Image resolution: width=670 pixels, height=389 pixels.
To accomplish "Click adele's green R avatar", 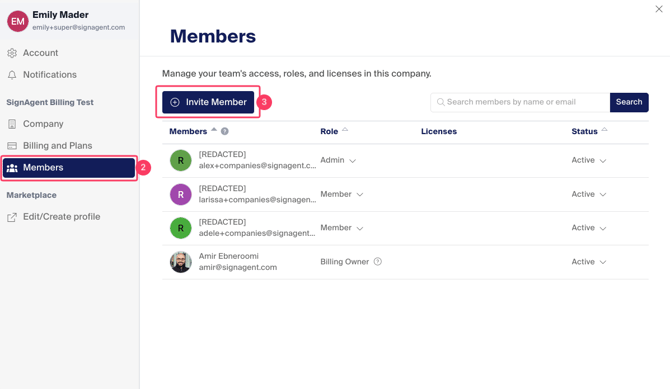I will pyautogui.click(x=181, y=228).
